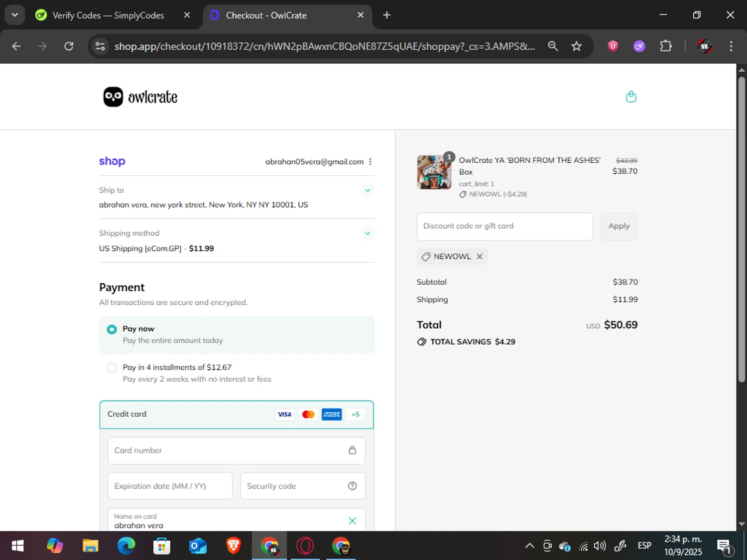The height and width of the screenshot is (560, 747).
Task: Launch Microsoft Edge from taskbar
Action: (126, 546)
